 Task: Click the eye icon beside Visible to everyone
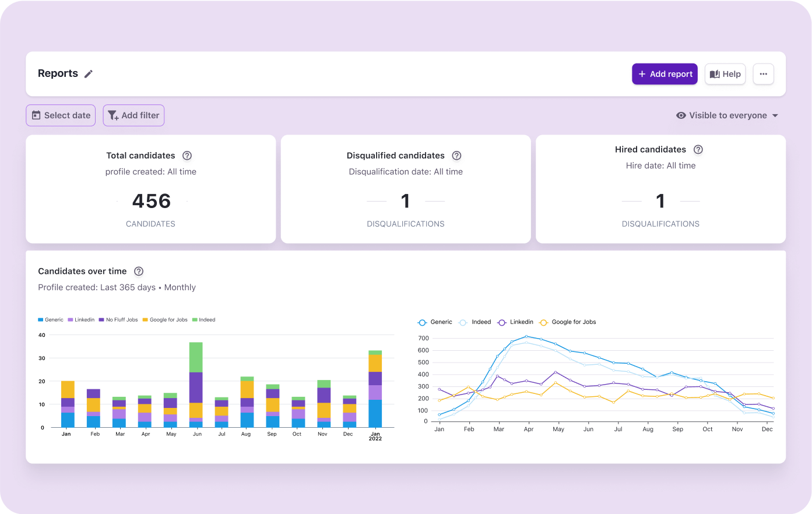coord(681,115)
